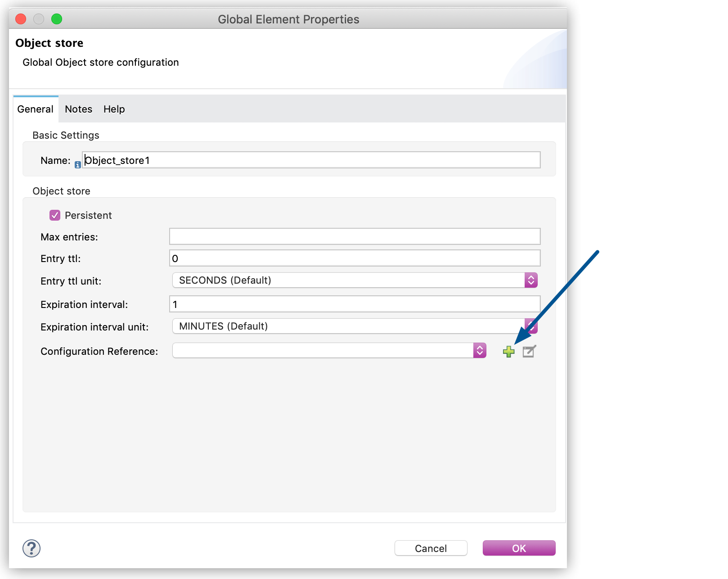Click the green zoom button on the dialog

(57, 19)
